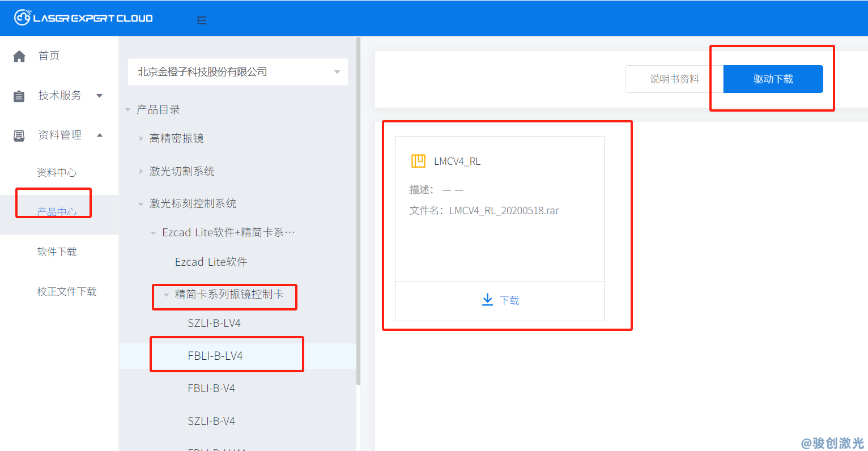The image size is (868, 451).
Task: Click the product tree vertical scrollbar
Action: [x=358, y=211]
